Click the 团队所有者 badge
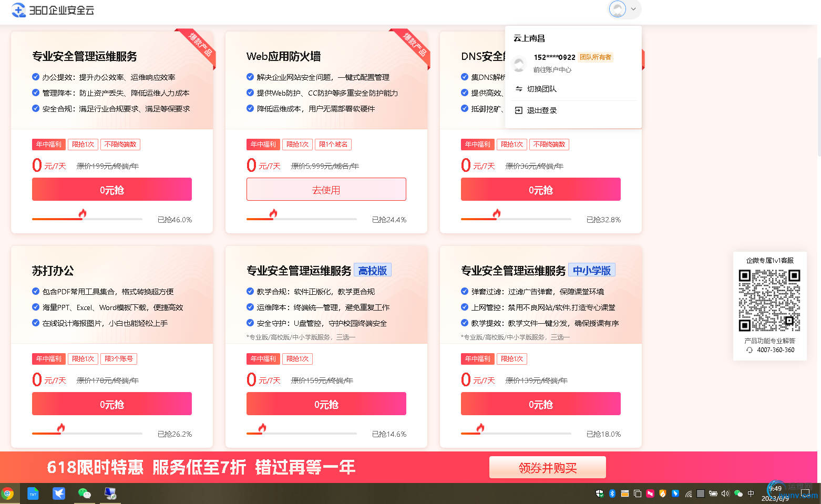The width and height of the screenshot is (821, 504). [x=596, y=57]
